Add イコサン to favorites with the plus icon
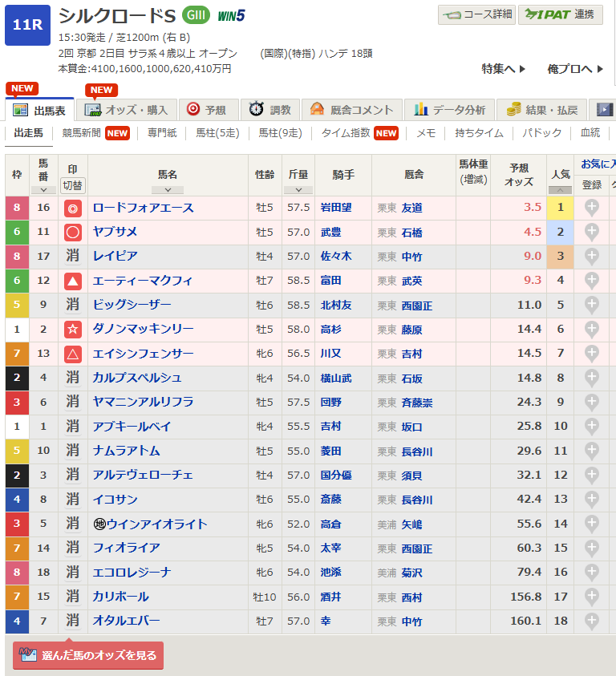 (x=591, y=499)
